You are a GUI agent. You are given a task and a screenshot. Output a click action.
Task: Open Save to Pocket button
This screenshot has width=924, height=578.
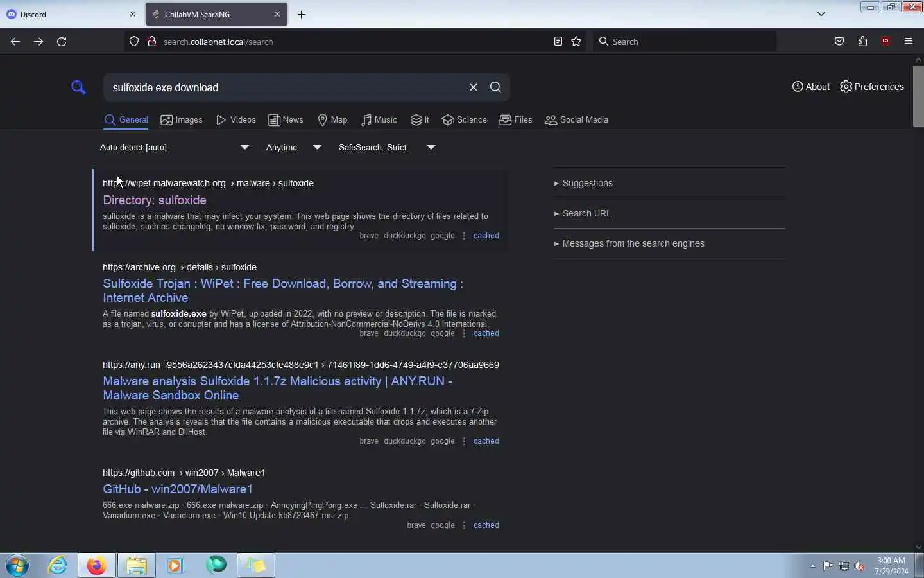tap(839, 42)
